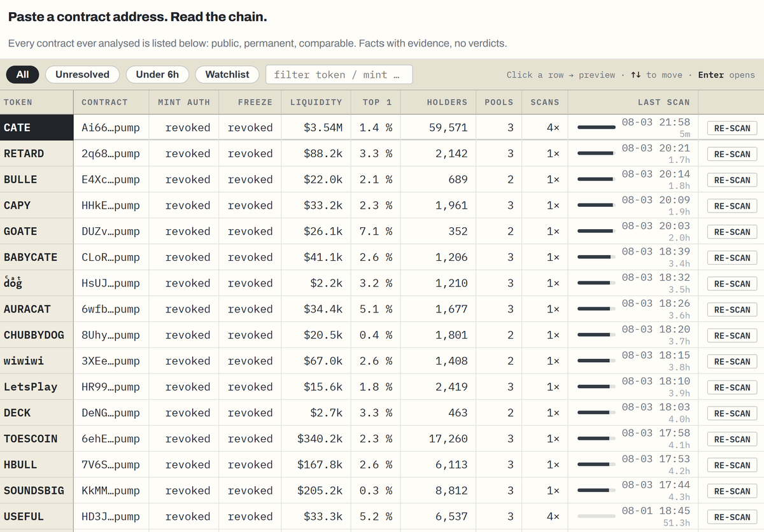Open the Watchlist filter

click(227, 74)
